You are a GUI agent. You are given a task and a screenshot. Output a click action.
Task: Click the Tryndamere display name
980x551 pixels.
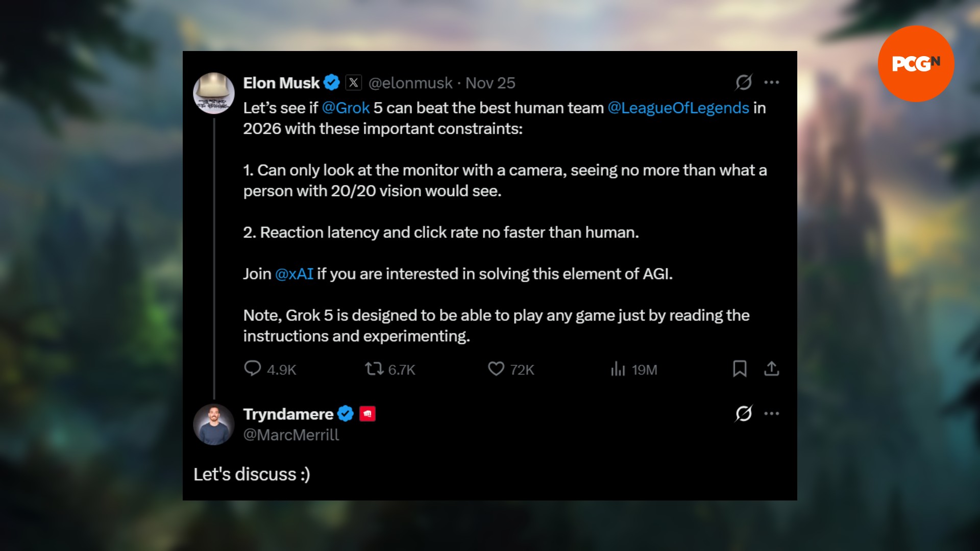[288, 414]
